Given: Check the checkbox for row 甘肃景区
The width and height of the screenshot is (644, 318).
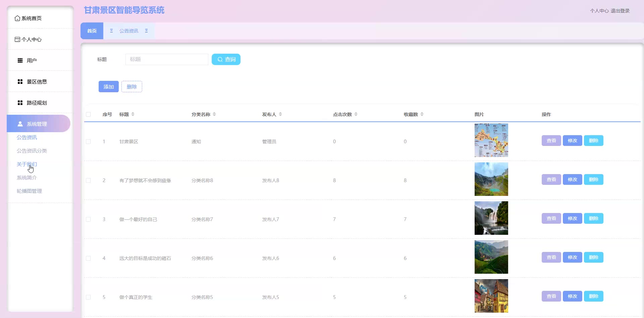Looking at the screenshot, I should click(x=88, y=142).
